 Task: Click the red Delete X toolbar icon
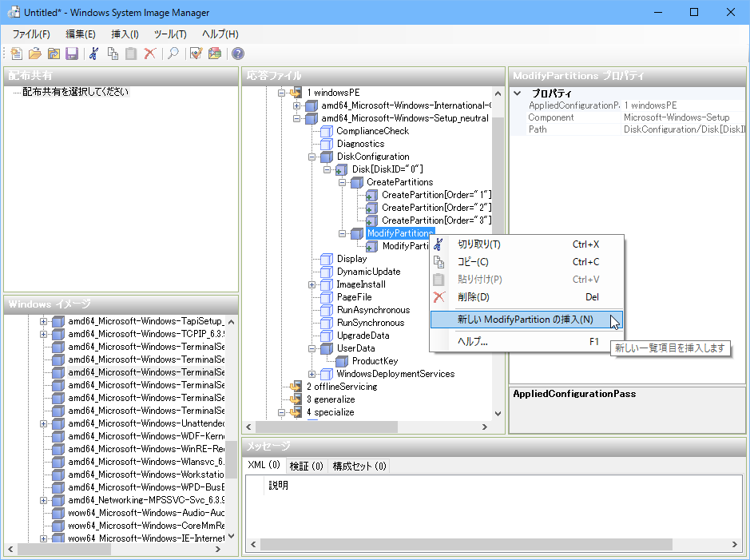(149, 54)
